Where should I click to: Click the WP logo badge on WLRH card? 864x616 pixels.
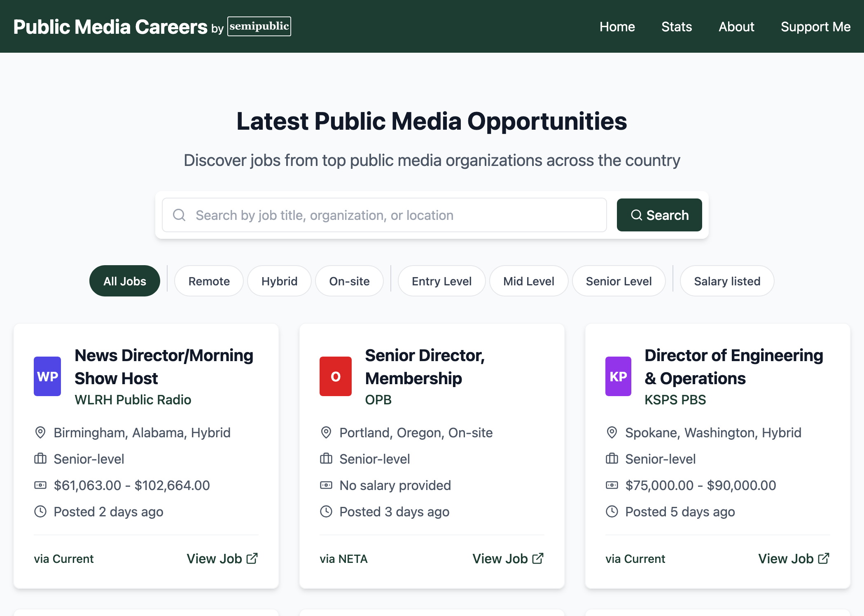pyautogui.click(x=47, y=376)
